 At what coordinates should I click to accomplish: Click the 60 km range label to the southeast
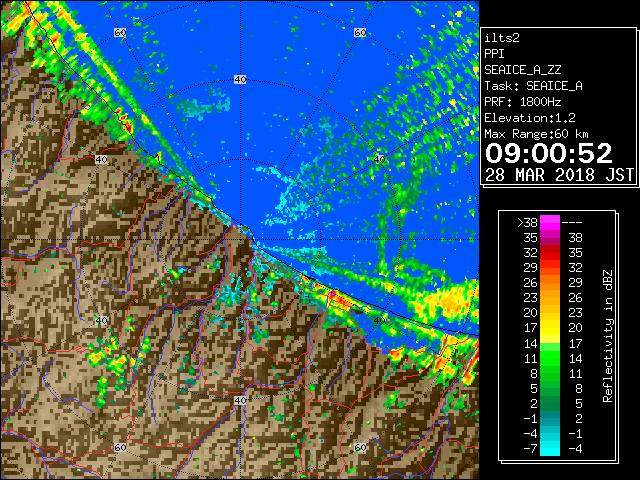click(360, 447)
